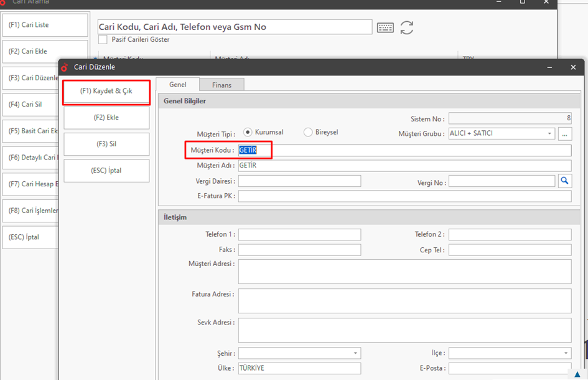
Task: Click the Sevk Adresi text area
Action: click(x=404, y=330)
